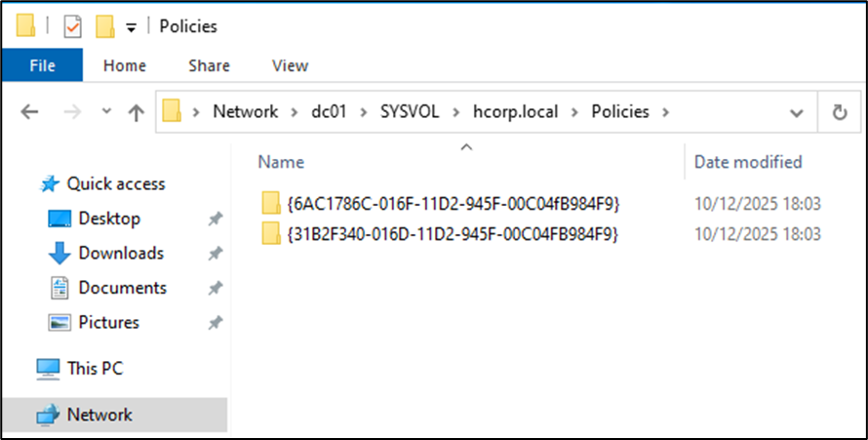Expand the address bar history dropdown
The width and height of the screenshot is (868, 440).
pos(797,112)
